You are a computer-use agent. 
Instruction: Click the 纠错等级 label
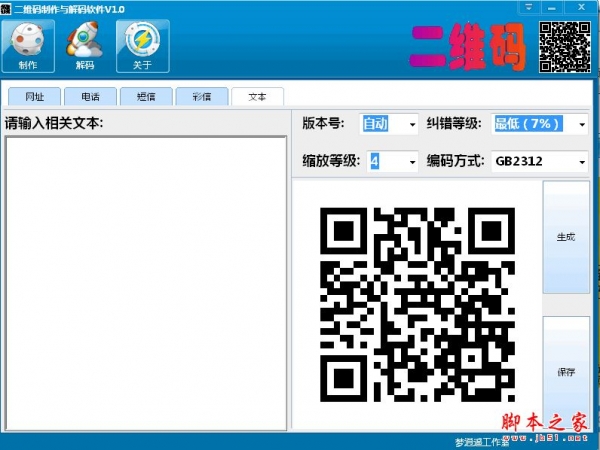tap(454, 123)
